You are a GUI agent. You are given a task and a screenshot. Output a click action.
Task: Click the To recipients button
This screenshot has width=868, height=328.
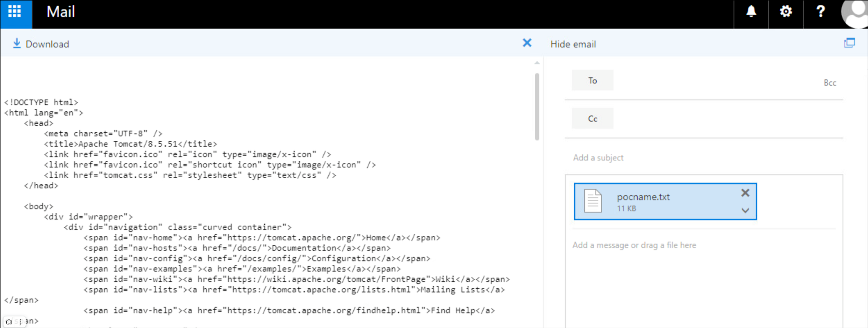592,80
